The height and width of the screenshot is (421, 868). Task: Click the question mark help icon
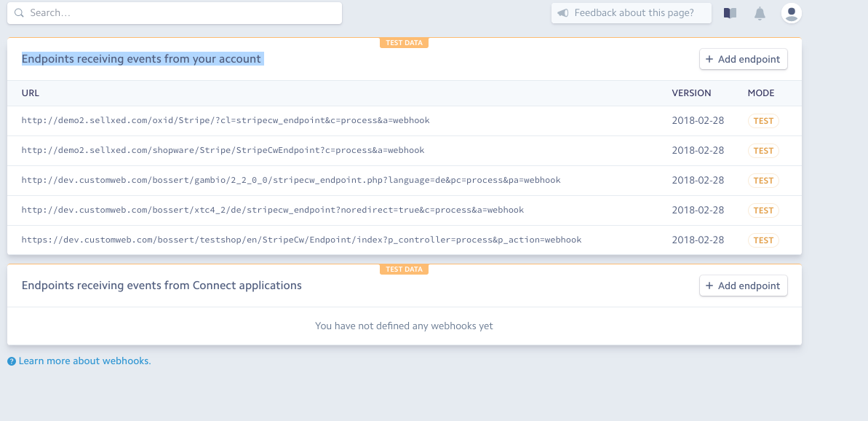(x=12, y=361)
